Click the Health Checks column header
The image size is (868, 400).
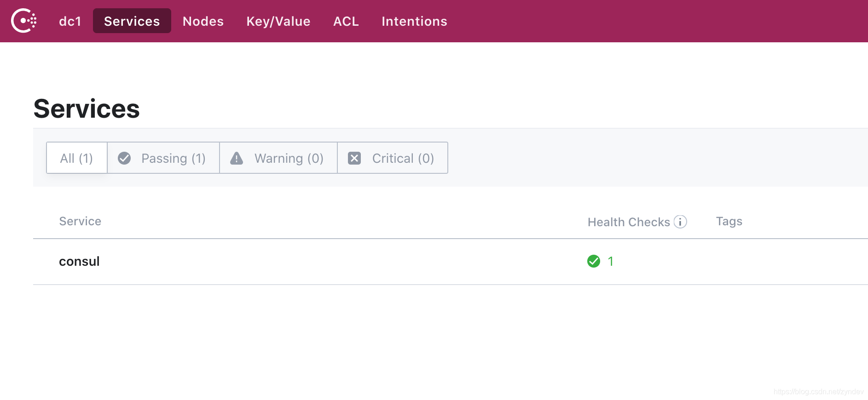point(629,222)
